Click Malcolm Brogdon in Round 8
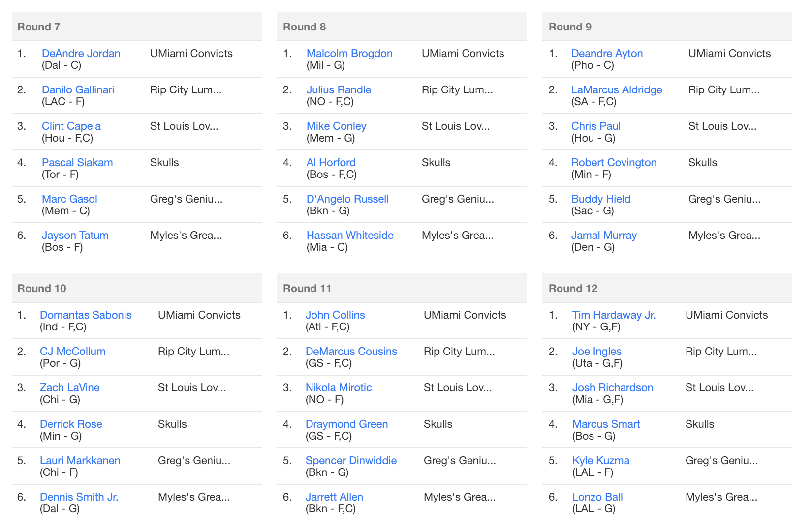 (349, 53)
